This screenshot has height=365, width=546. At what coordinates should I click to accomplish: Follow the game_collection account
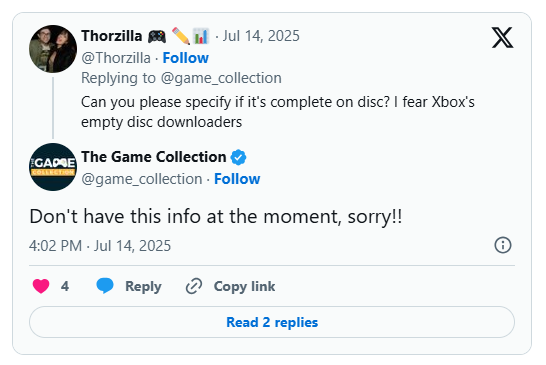(x=237, y=179)
